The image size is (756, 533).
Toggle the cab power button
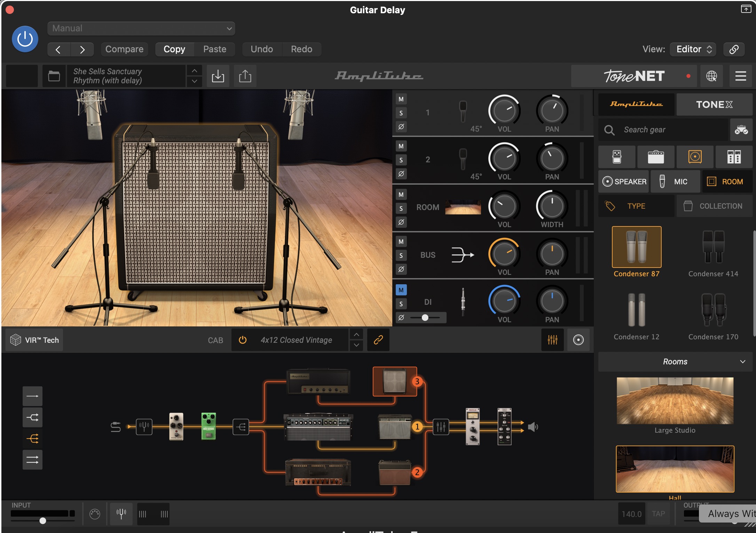pos(243,340)
